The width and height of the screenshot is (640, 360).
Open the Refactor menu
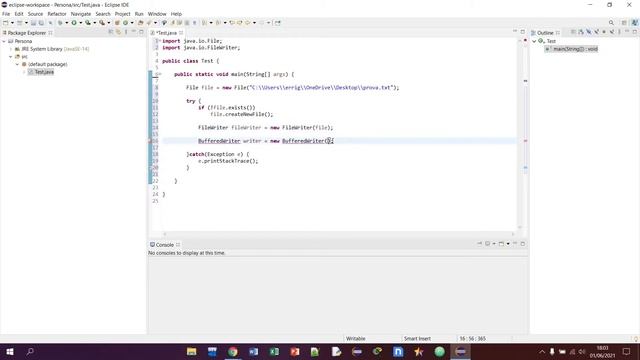click(57, 14)
